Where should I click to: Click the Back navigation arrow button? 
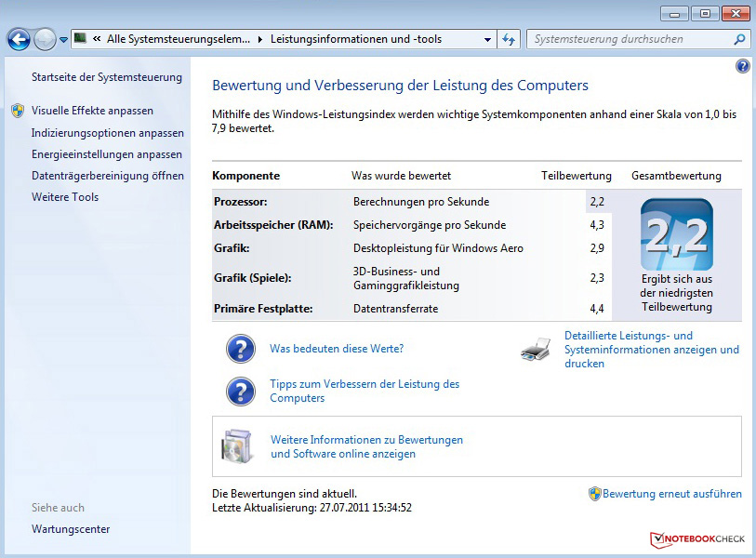tap(19, 40)
